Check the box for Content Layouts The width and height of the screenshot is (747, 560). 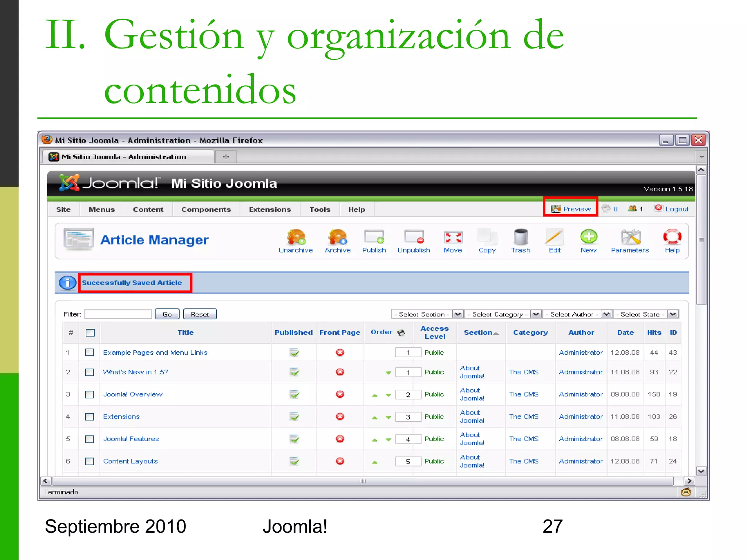[89, 461]
